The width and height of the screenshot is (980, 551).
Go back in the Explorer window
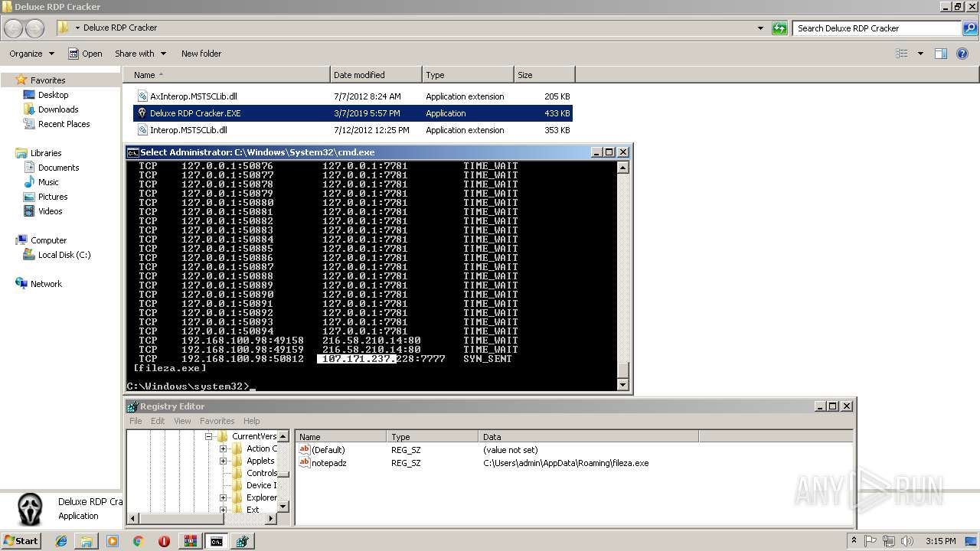(x=14, y=28)
